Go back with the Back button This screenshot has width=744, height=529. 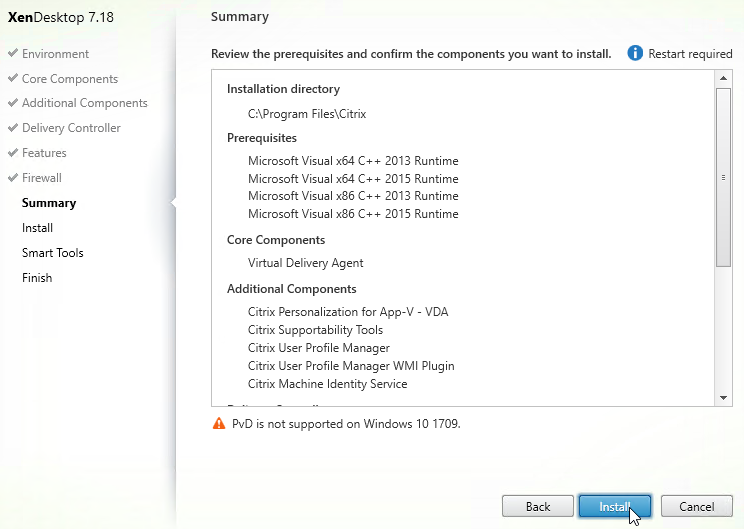538,506
